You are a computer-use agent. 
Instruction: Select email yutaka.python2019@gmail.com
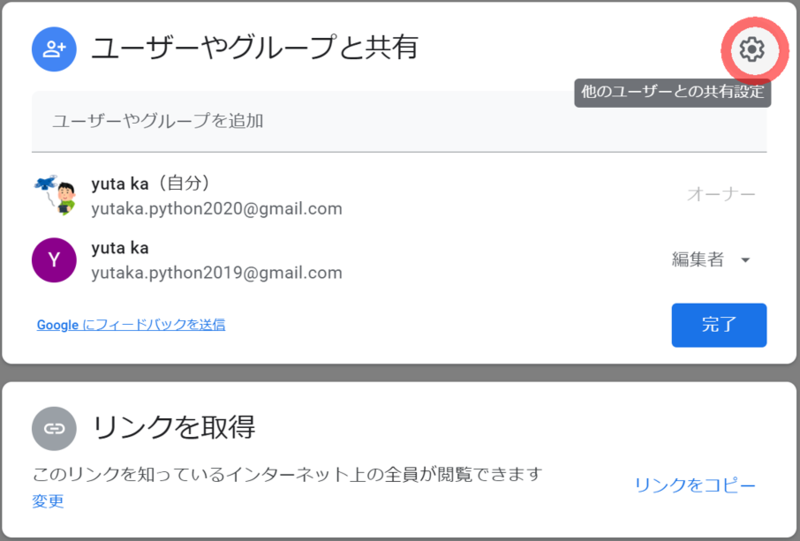click(x=217, y=273)
